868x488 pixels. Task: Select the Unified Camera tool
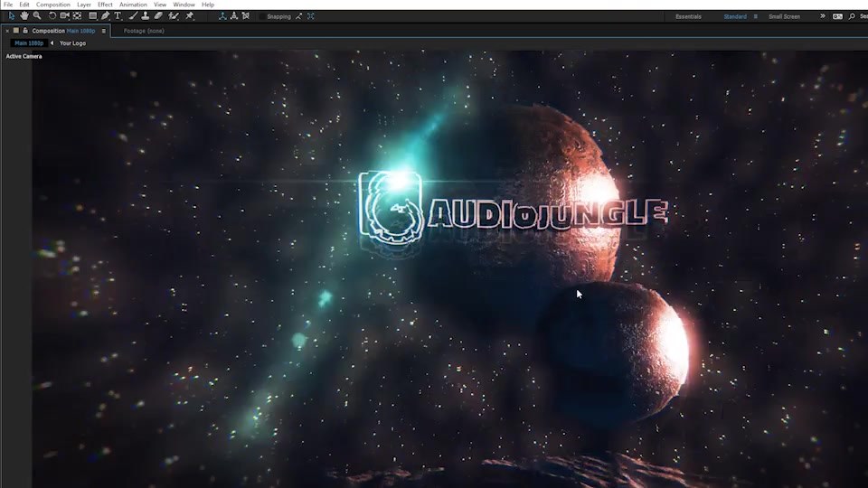(65, 16)
